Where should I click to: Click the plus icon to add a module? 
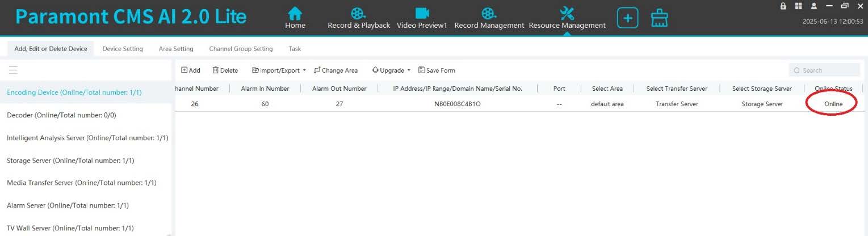(x=627, y=18)
